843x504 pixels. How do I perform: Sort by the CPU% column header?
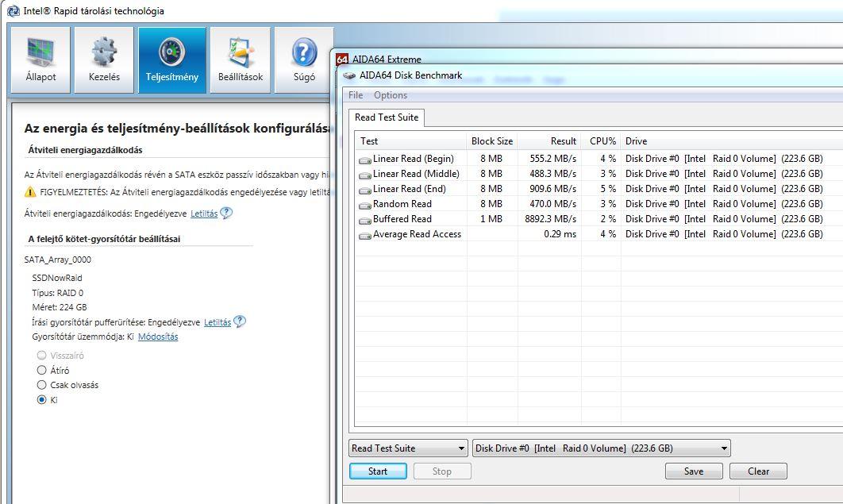coord(601,140)
